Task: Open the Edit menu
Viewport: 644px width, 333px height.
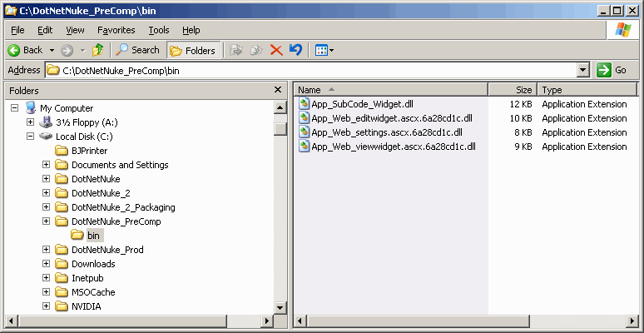Action: tap(45, 30)
